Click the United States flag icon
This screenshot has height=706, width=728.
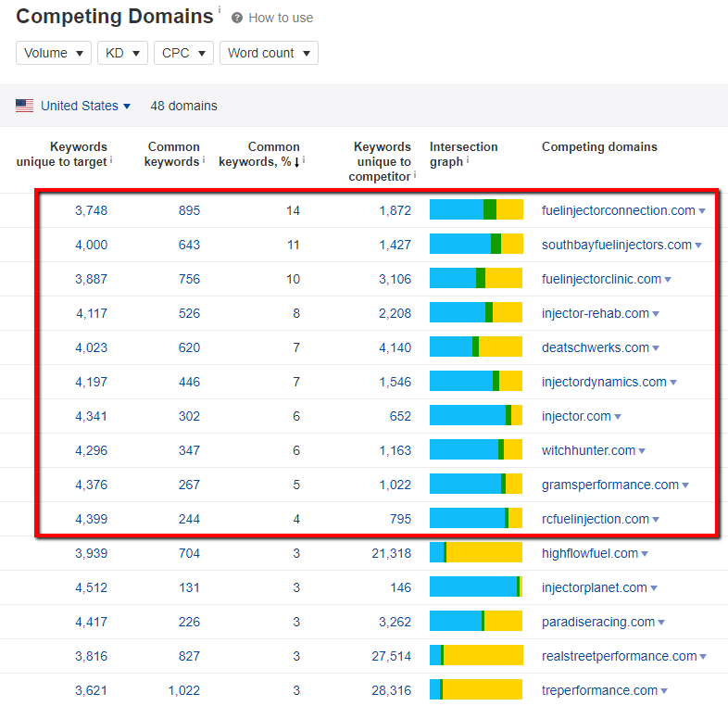pos(25,106)
